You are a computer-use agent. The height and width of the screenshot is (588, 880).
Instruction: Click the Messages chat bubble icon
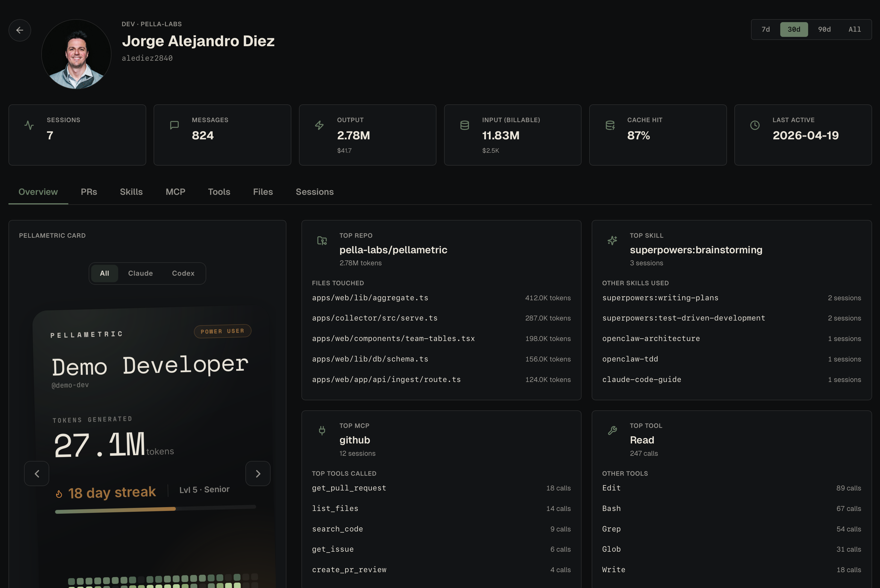[x=174, y=125]
